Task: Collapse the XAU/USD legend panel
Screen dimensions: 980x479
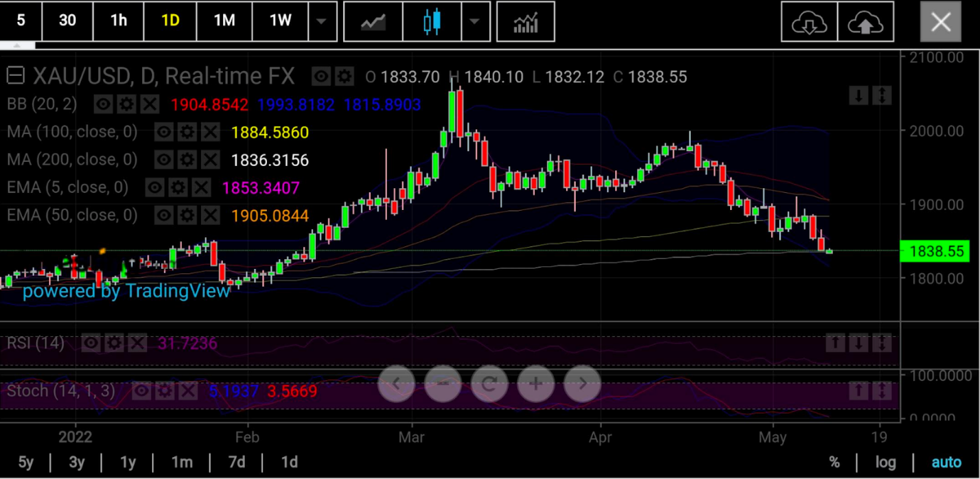Action: tap(16, 76)
